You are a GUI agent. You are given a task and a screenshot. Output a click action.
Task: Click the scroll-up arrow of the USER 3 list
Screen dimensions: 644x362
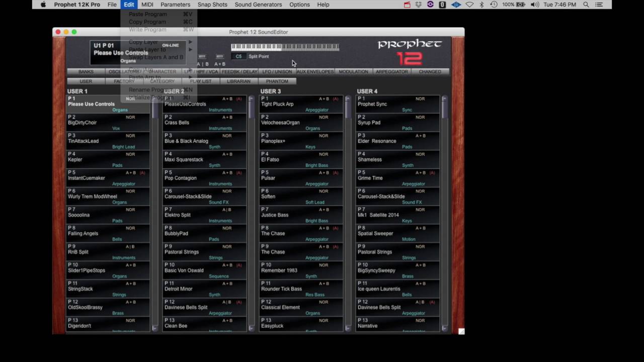pyautogui.click(x=348, y=98)
